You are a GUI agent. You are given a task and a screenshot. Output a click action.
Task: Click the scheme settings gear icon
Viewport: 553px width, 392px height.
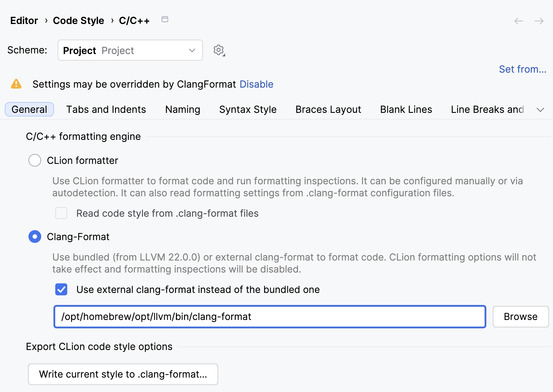pyautogui.click(x=219, y=50)
